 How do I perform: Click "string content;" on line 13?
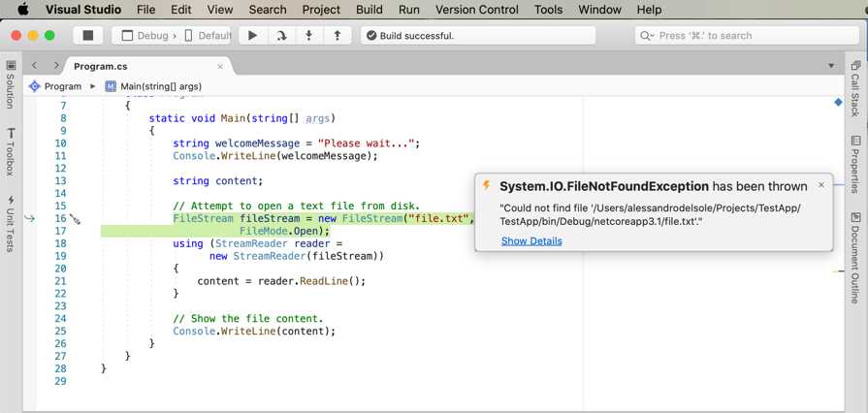218,181
